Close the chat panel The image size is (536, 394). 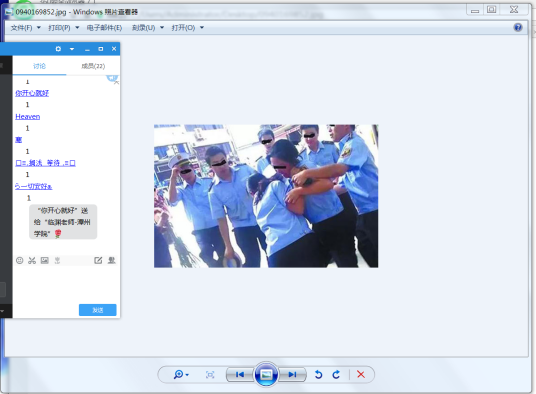(x=114, y=49)
